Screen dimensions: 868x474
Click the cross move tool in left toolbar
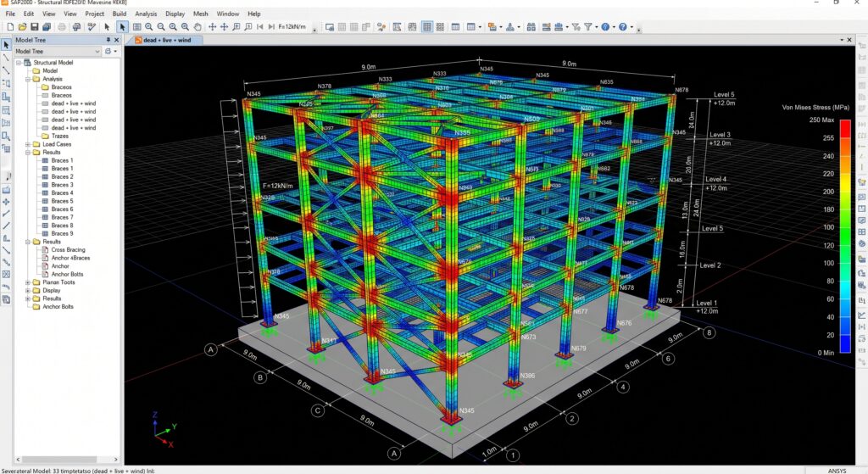(6, 202)
